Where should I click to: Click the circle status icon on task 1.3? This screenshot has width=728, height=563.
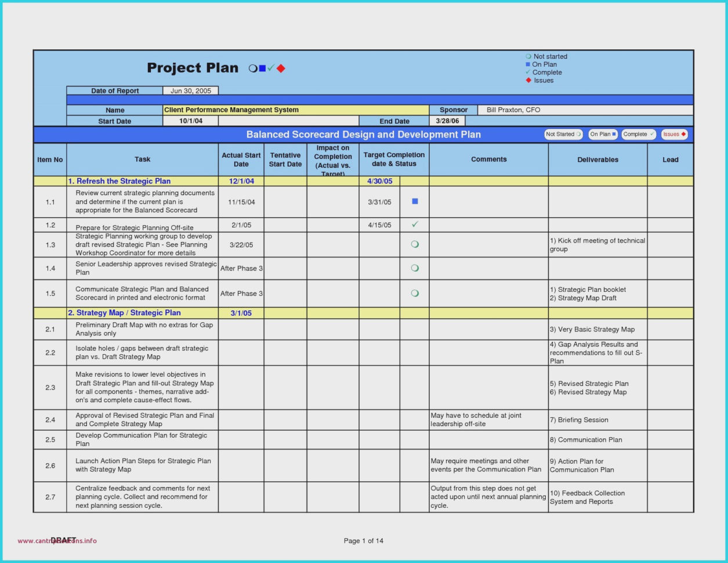pos(415,244)
